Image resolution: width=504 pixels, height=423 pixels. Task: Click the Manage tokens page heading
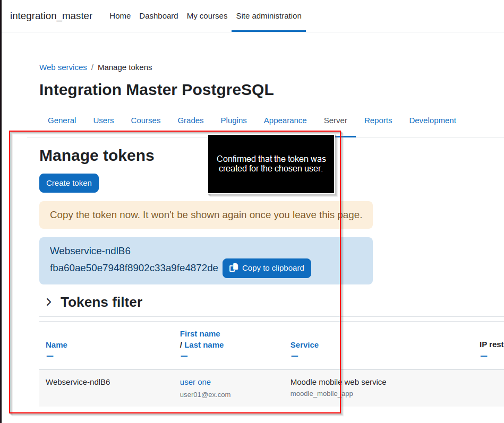97,156
